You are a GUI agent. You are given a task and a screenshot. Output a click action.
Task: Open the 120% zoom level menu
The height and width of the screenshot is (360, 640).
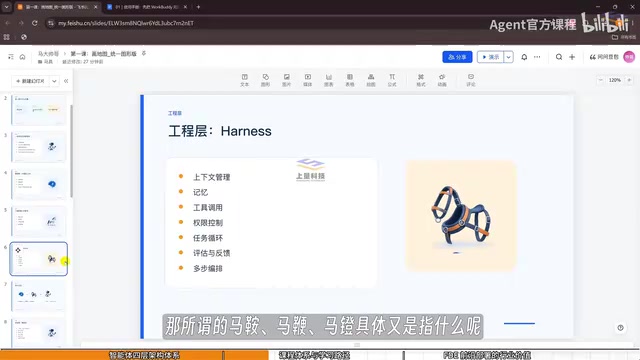615,80
